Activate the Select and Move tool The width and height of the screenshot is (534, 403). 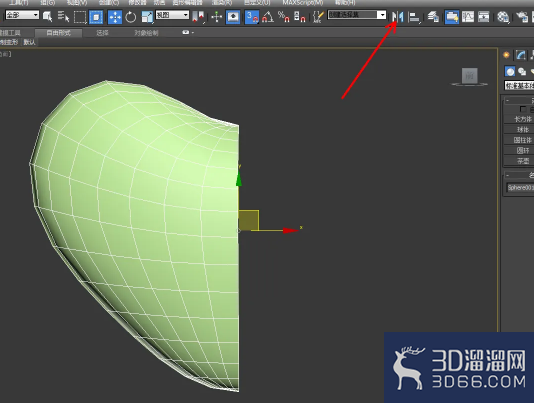tap(115, 17)
